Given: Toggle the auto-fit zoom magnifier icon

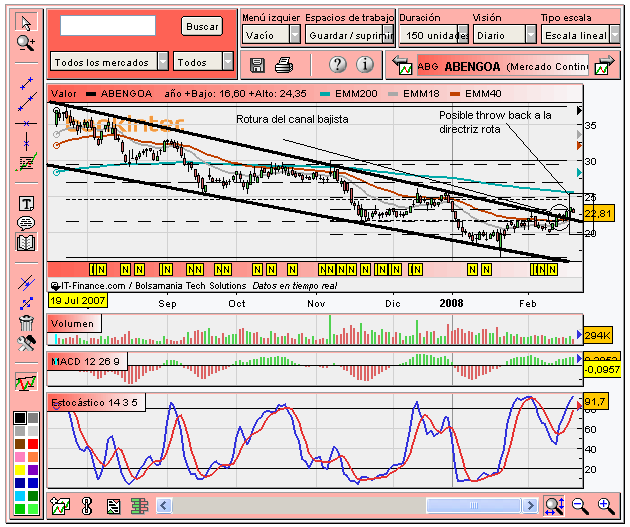Looking at the screenshot, I should coord(554,506).
